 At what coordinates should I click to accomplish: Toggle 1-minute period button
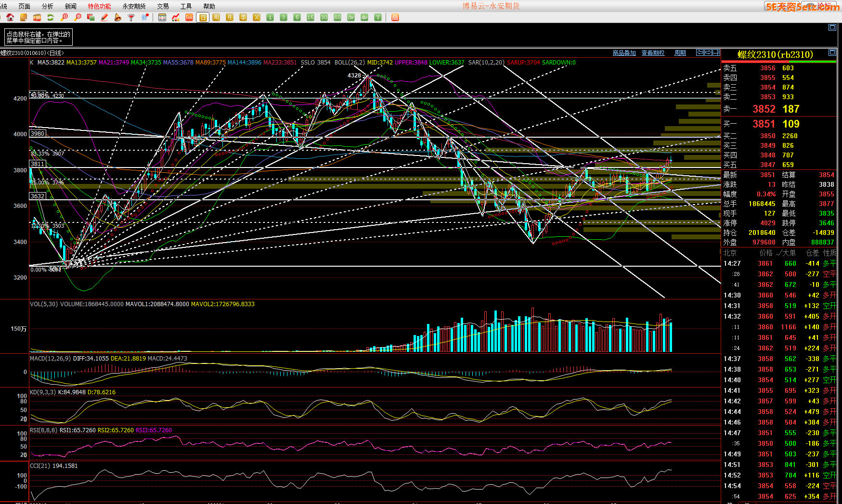(270, 17)
